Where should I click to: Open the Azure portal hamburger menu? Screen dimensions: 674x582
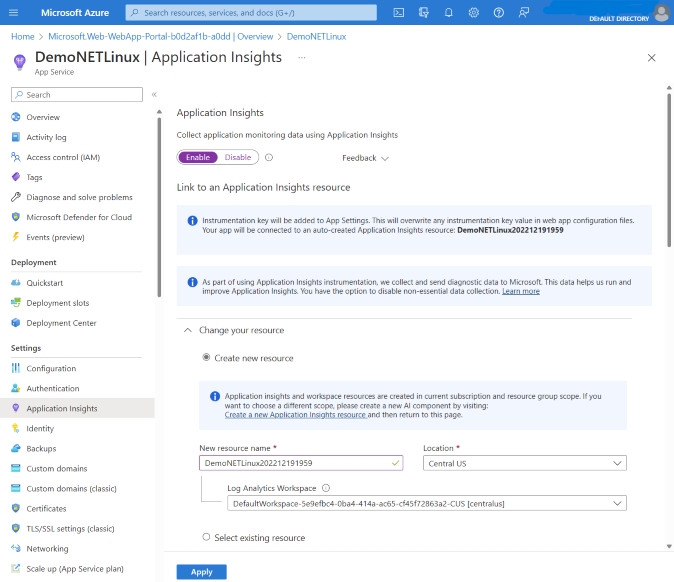pos(13,12)
